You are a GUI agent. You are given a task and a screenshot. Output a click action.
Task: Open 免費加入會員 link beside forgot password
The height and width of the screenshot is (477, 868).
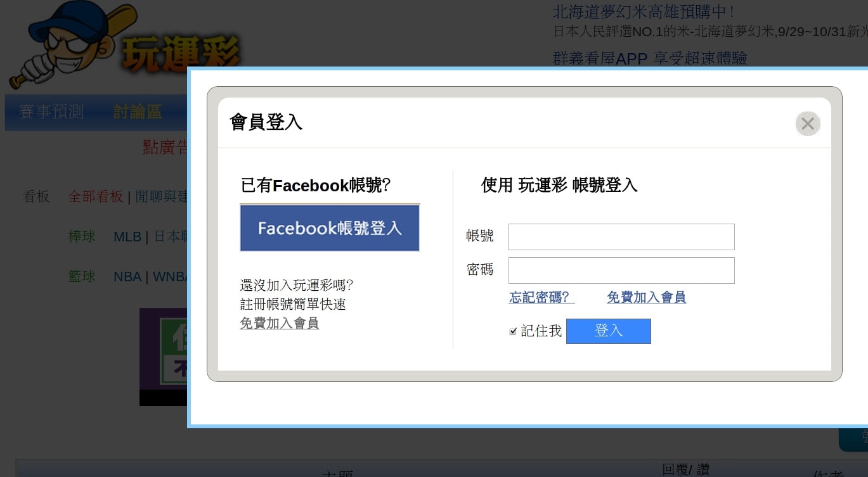coord(646,297)
